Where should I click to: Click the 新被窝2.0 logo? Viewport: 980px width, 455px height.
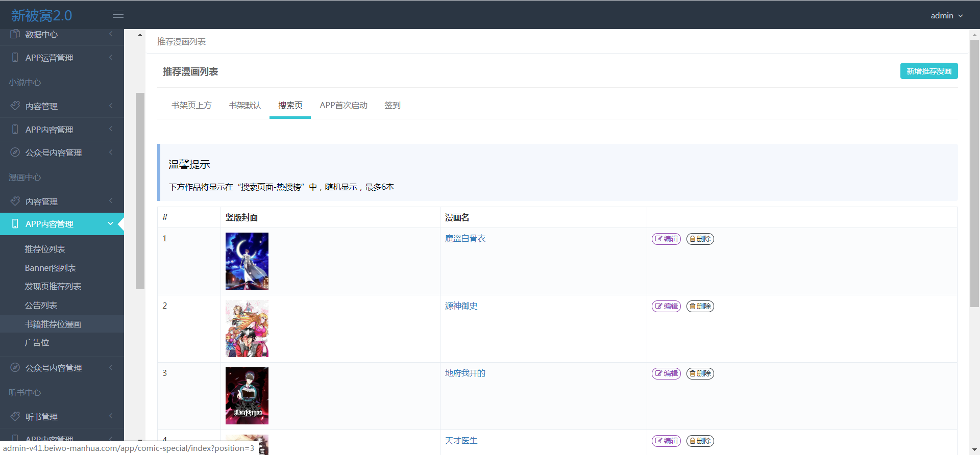pos(41,15)
